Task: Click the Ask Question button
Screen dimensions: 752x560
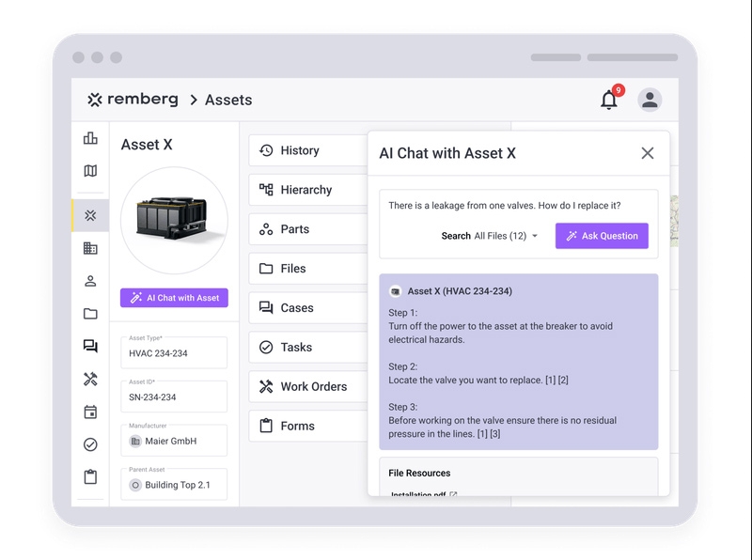Action: coord(602,236)
